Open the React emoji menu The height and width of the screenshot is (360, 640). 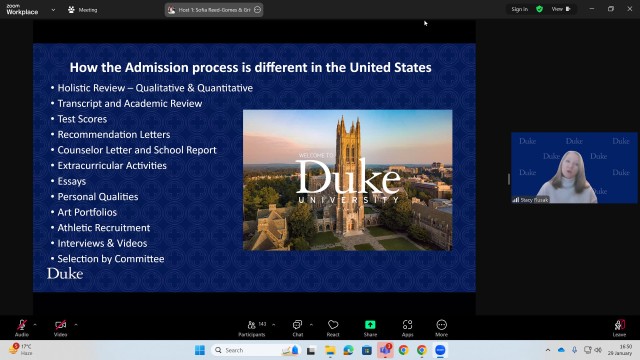pos(333,328)
